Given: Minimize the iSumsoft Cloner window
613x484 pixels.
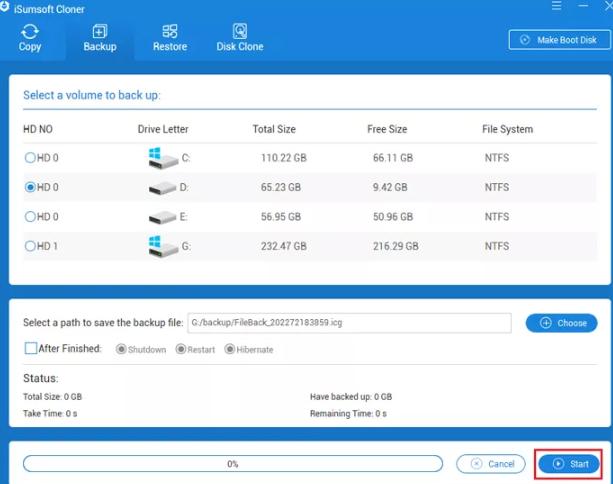Looking at the screenshot, I should (583, 6).
